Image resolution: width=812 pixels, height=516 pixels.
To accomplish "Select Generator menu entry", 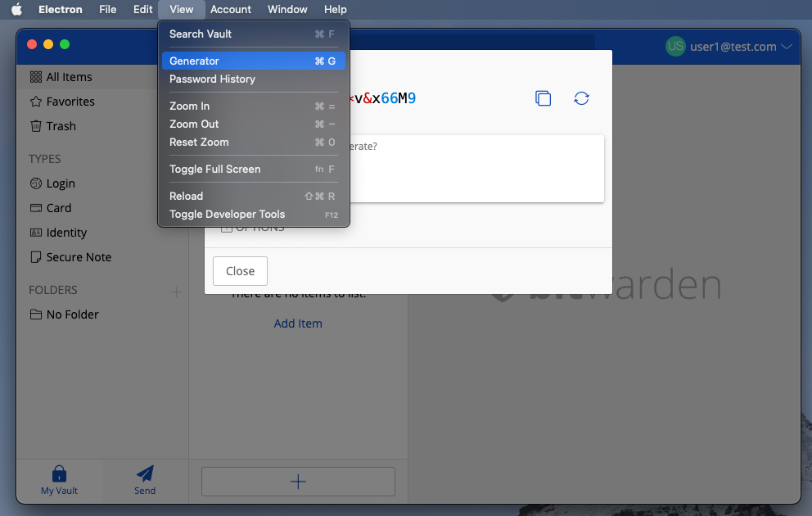I will 253,61.
